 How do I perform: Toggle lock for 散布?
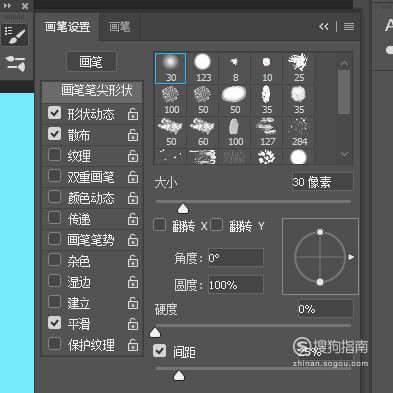tap(133, 135)
